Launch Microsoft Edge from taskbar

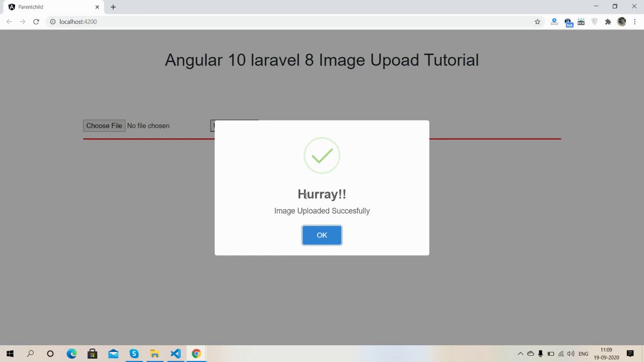(x=71, y=354)
